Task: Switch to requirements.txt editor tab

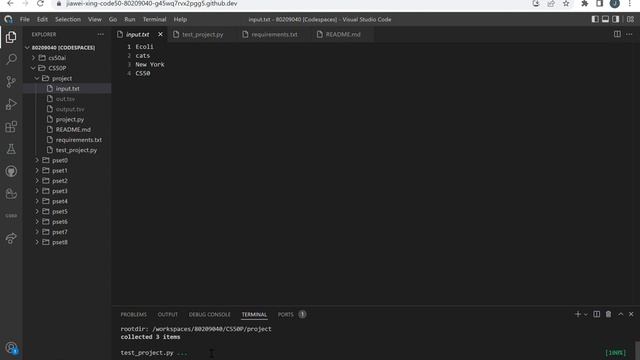Action: pos(273,34)
